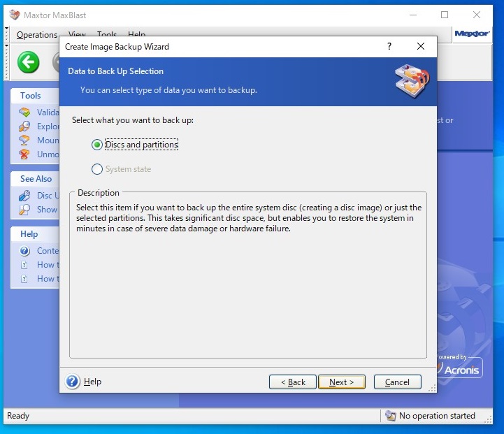
Task: Select the Discs and partitions radio button
Action: click(97, 145)
